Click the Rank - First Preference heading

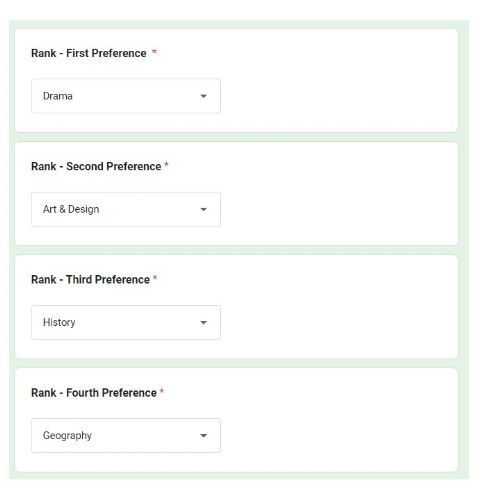point(89,53)
